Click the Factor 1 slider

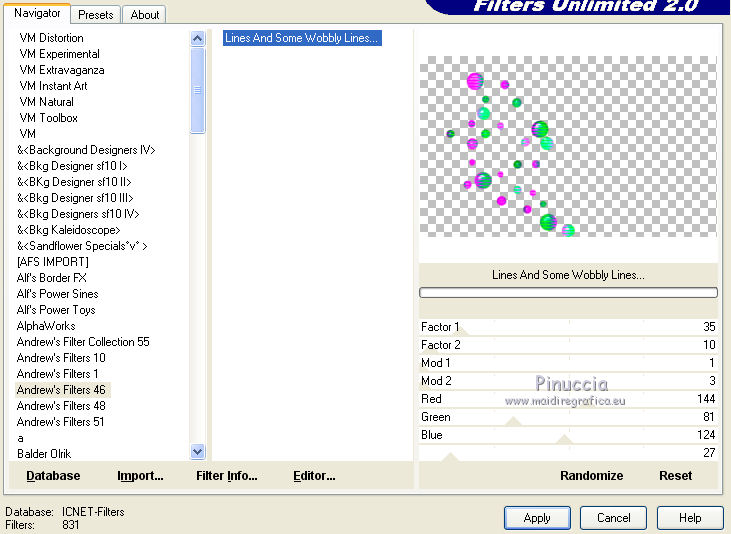[x=568, y=327]
